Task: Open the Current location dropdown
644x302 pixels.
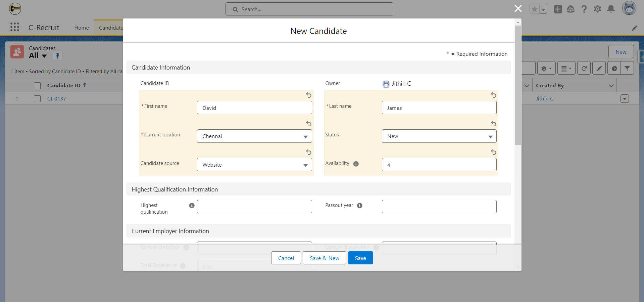Action: (254, 136)
